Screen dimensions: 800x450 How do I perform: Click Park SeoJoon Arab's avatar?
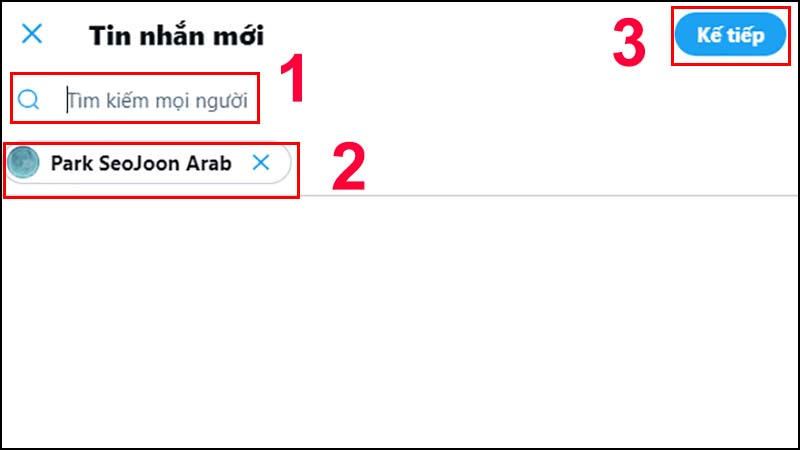point(23,163)
